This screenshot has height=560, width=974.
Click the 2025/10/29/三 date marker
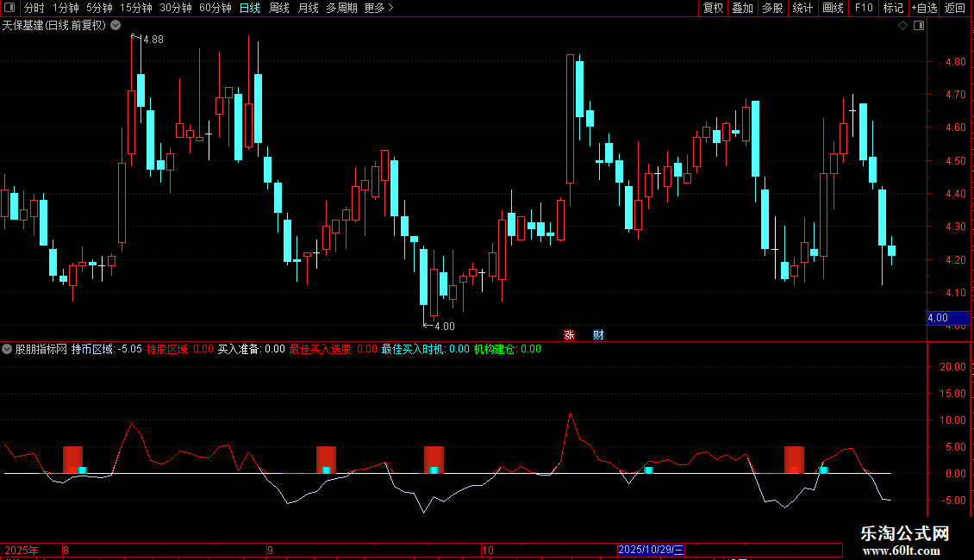coord(651,550)
